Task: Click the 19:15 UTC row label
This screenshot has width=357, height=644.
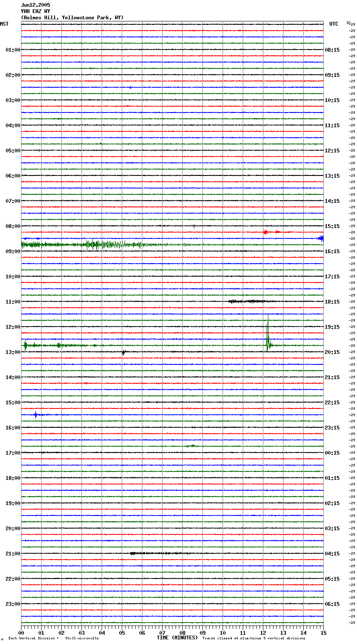Action: (332, 327)
